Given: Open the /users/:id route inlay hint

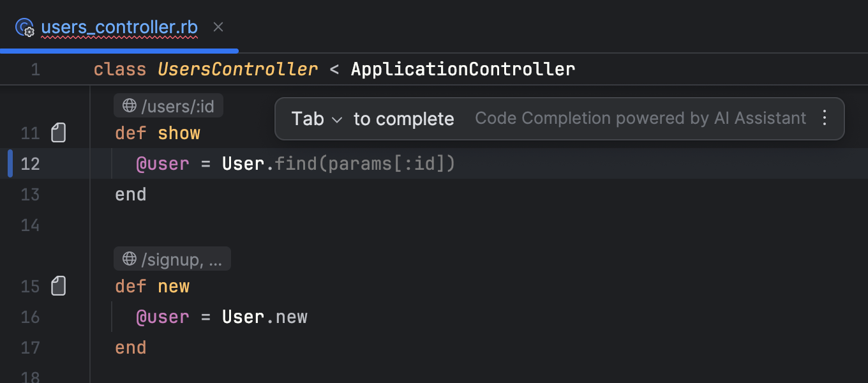Looking at the screenshot, I should (x=168, y=105).
